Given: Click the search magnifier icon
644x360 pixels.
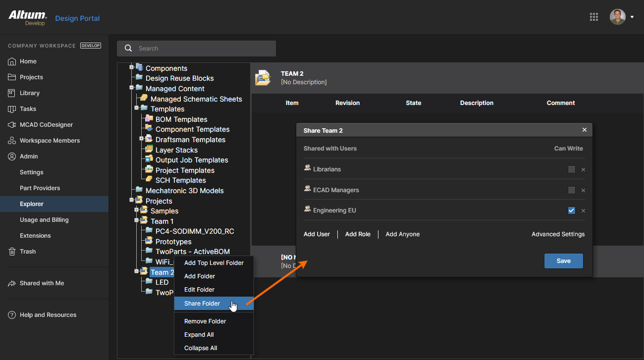Looking at the screenshot, I should coord(128,49).
